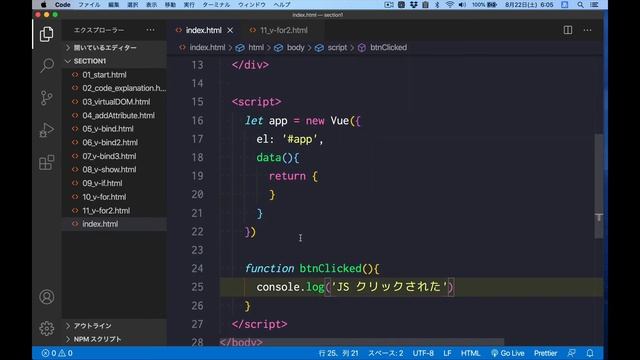Click the feedback icon in status bar
This screenshot has width=640, height=360.
click(571, 353)
